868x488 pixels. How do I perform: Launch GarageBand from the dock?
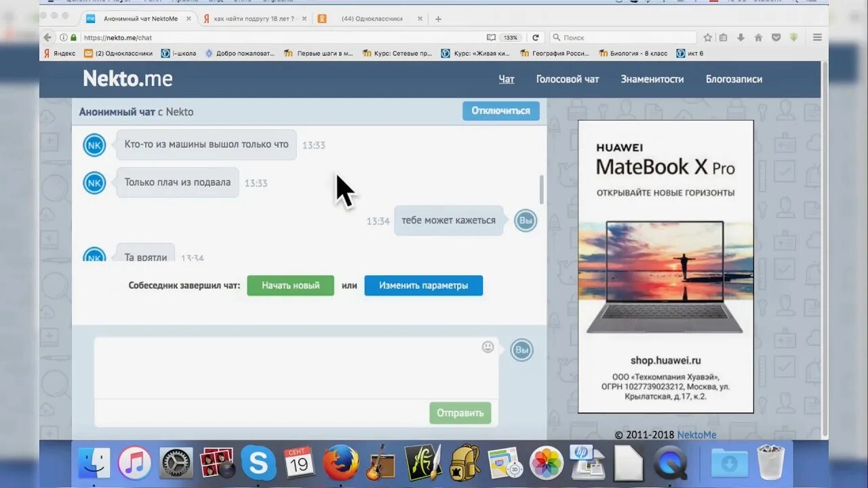pos(381,462)
